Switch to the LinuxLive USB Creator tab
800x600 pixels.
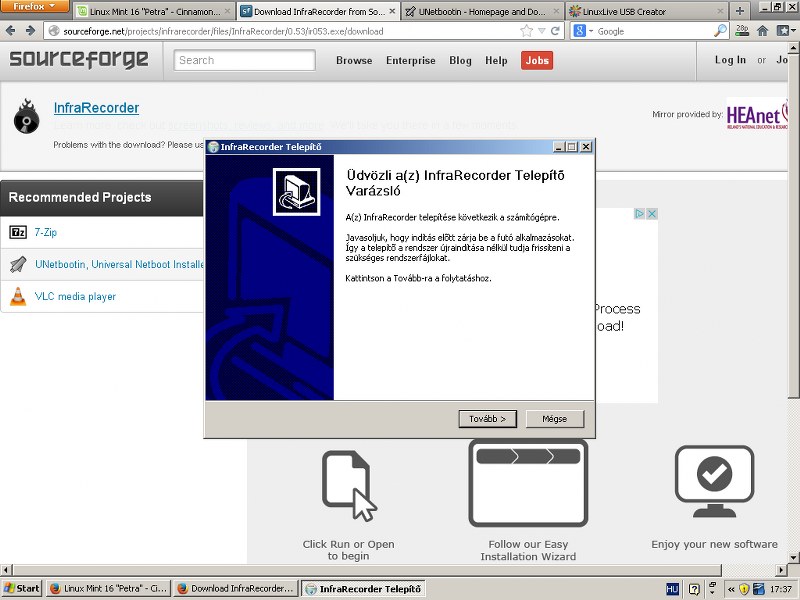click(x=647, y=11)
